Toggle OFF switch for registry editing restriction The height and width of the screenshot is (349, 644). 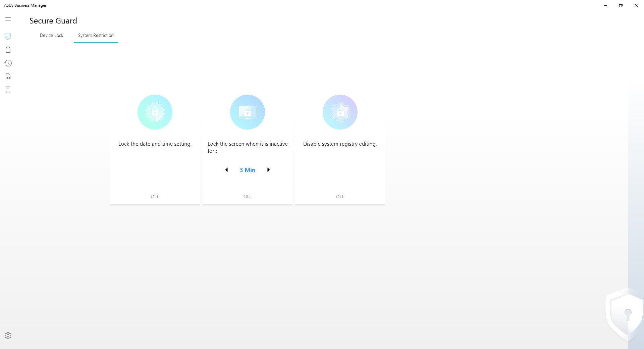tap(340, 197)
